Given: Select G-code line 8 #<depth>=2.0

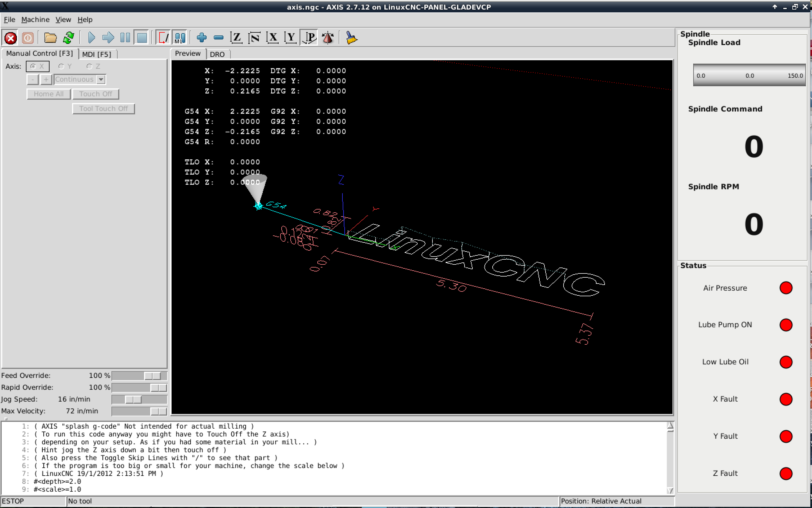Looking at the screenshot, I should 334,482.
